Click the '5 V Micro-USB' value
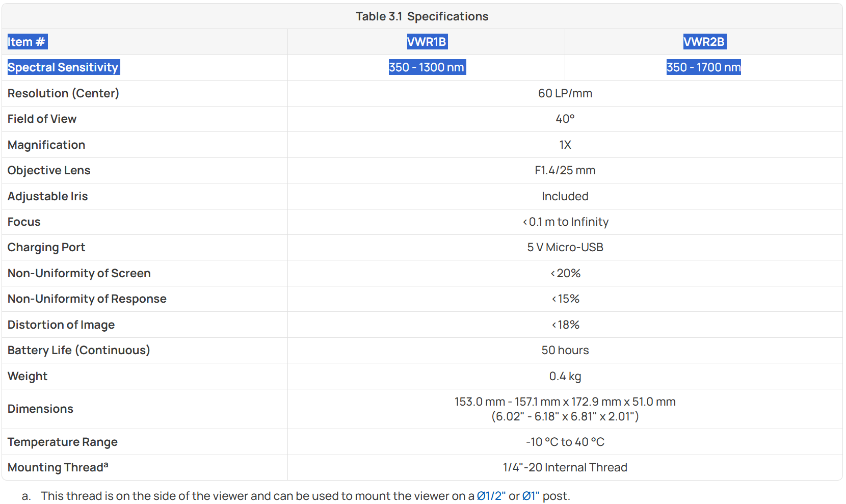This screenshot has height=504, width=846. pos(565,247)
